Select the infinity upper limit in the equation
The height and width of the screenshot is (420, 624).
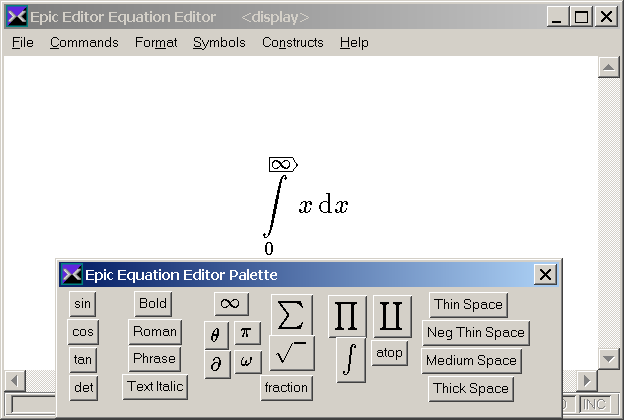(283, 164)
